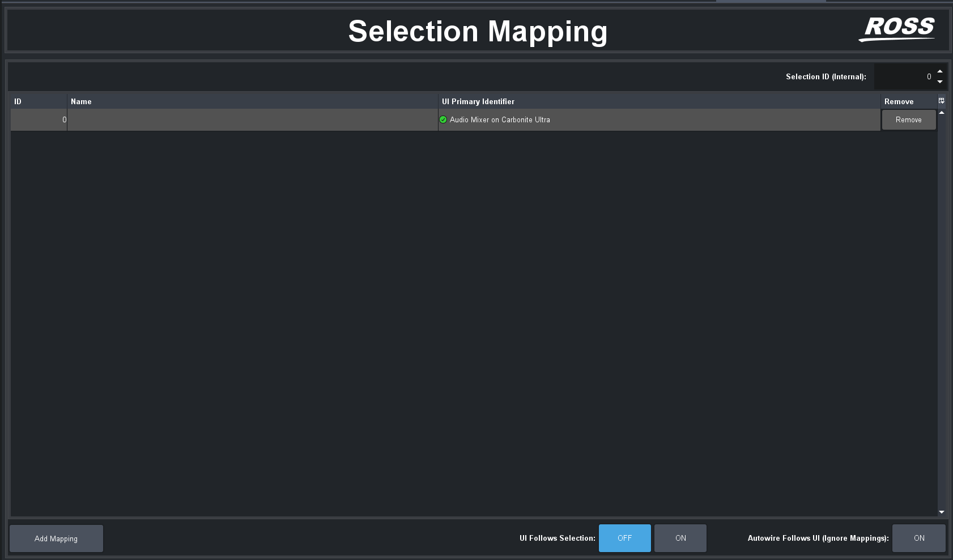Viewport: 953px width, 560px height.
Task: Sort by the Name column header
Action: (x=252, y=101)
